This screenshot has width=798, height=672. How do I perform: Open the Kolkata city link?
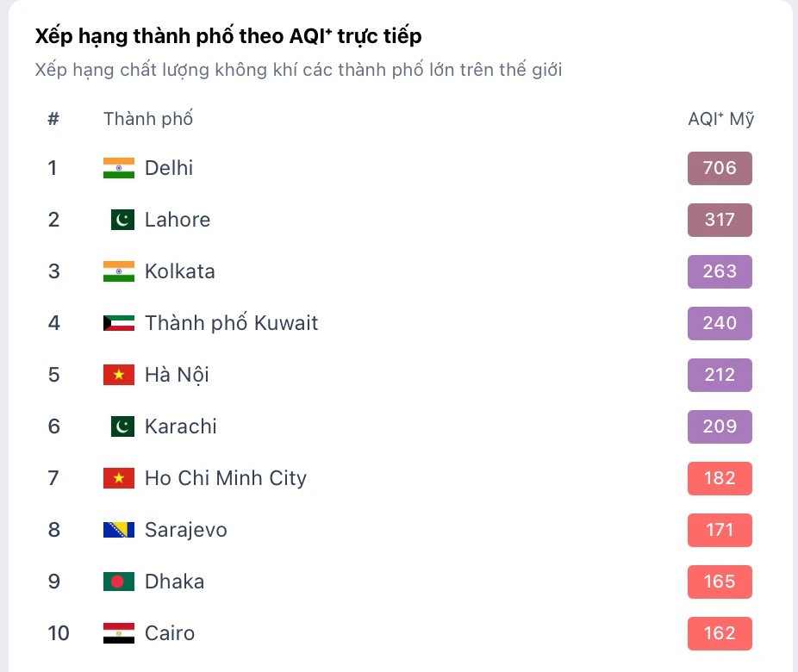[181, 271]
